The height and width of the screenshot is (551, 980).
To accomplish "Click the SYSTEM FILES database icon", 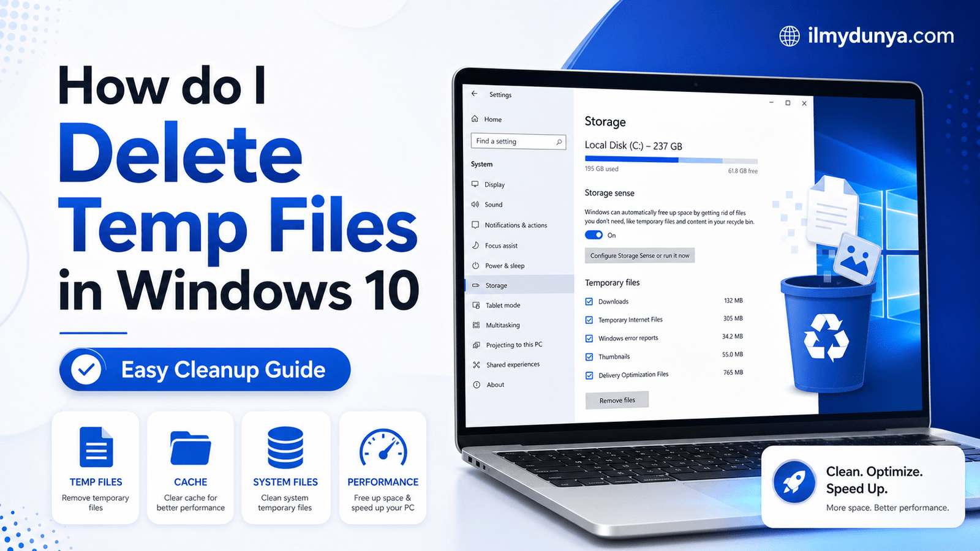I will click(x=285, y=448).
